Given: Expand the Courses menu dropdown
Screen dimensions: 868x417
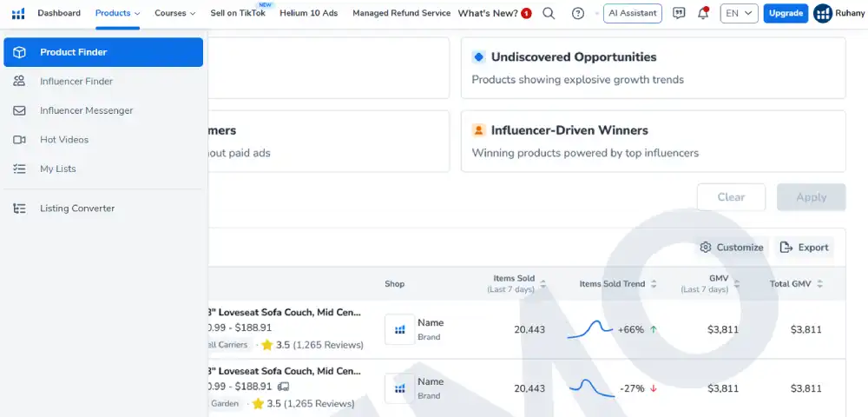Looking at the screenshot, I should pos(175,13).
